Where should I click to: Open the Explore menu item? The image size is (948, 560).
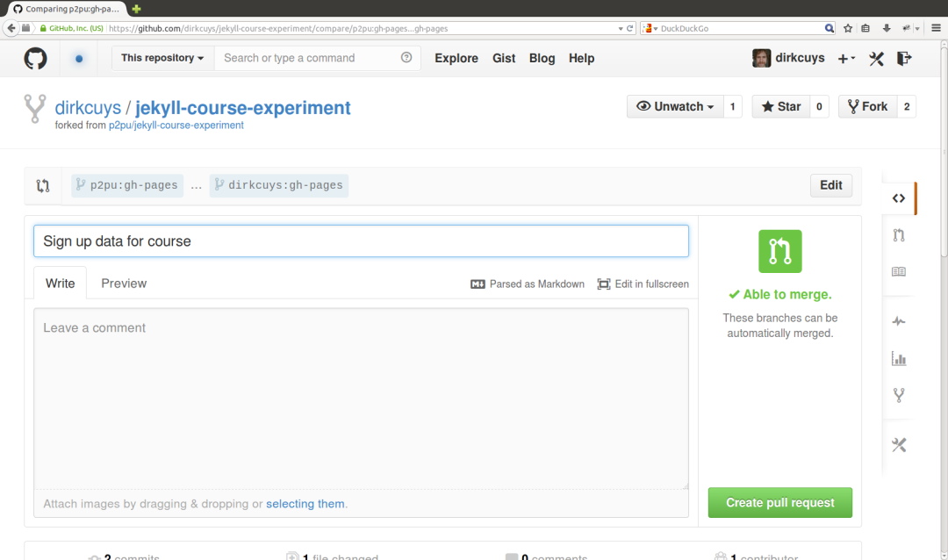(x=456, y=58)
